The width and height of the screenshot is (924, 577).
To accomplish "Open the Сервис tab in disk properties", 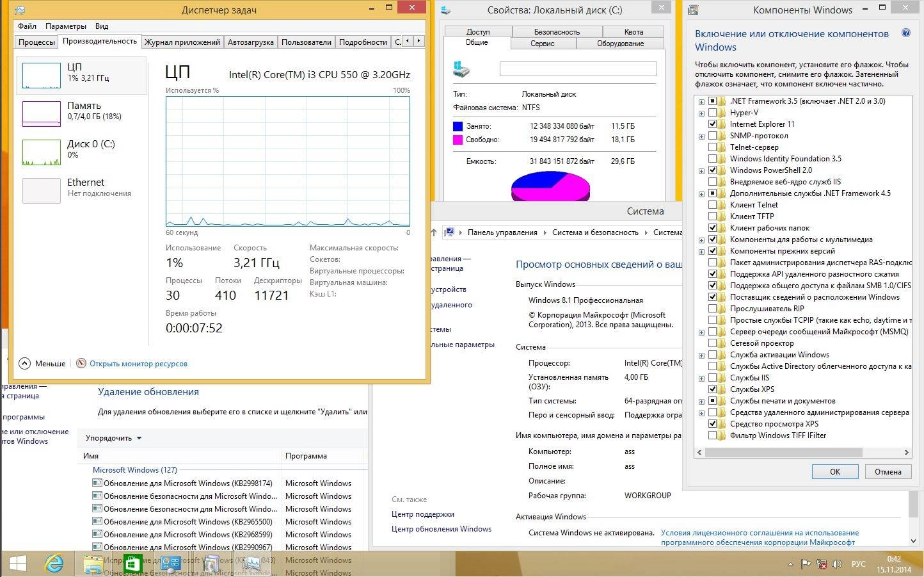I will [543, 44].
